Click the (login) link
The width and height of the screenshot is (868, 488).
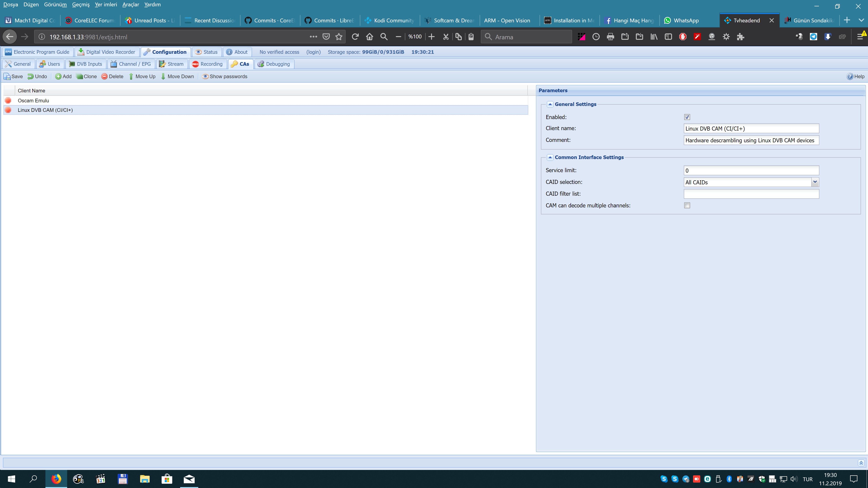tap(313, 52)
